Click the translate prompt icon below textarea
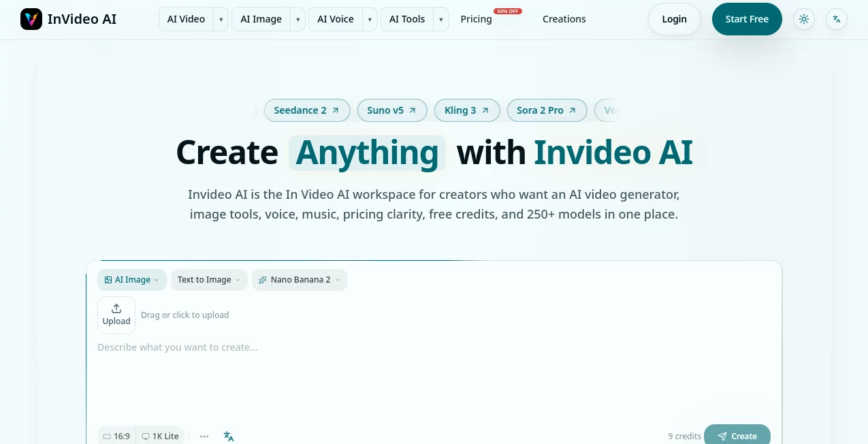This screenshot has height=444, width=868. (x=229, y=436)
